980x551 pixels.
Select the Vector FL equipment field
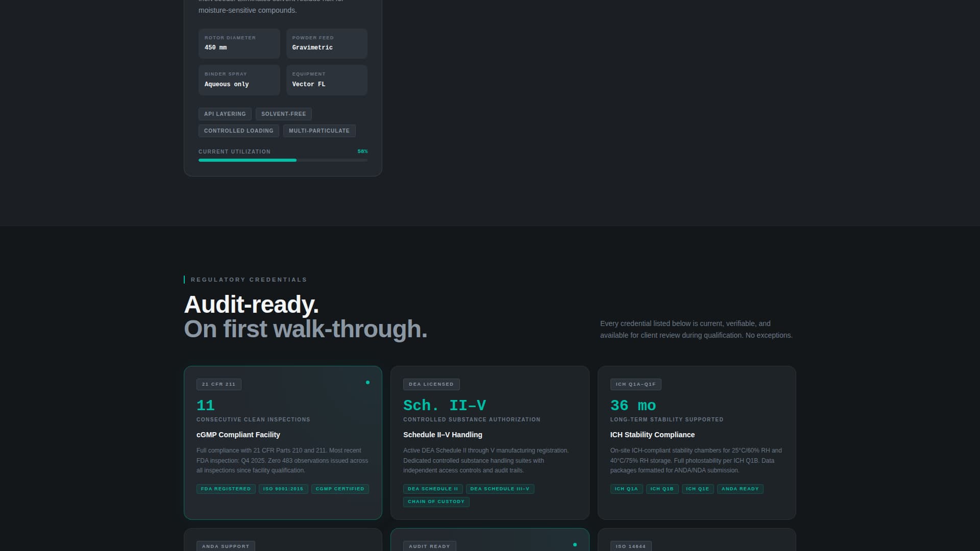pyautogui.click(x=327, y=80)
